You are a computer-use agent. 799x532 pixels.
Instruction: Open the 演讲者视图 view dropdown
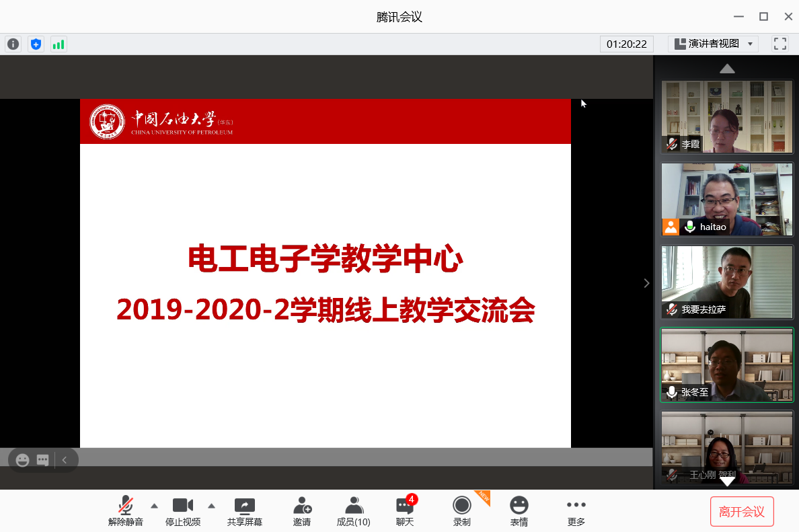[x=713, y=44]
